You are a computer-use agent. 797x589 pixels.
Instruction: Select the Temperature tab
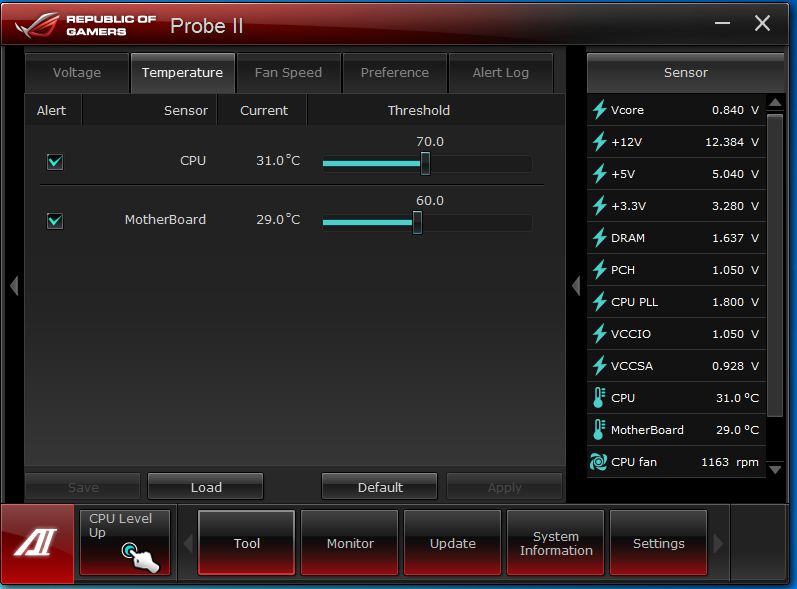click(x=182, y=73)
